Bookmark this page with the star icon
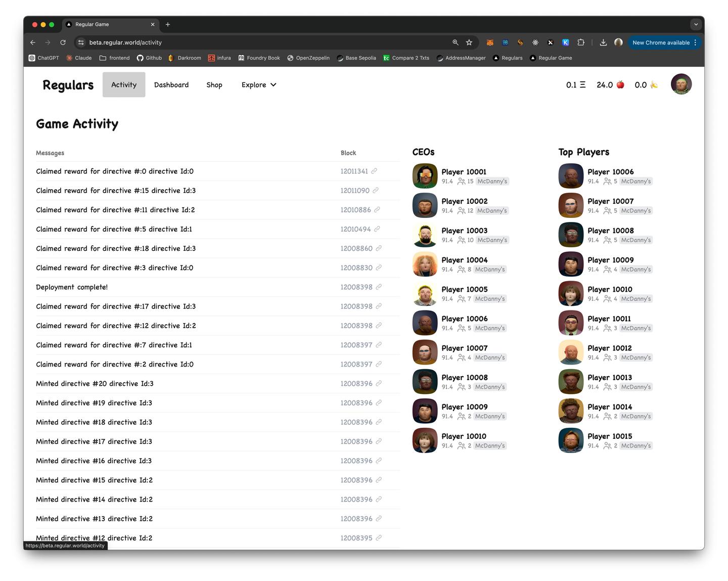The height and width of the screenshot is (581, 728). 469,42
